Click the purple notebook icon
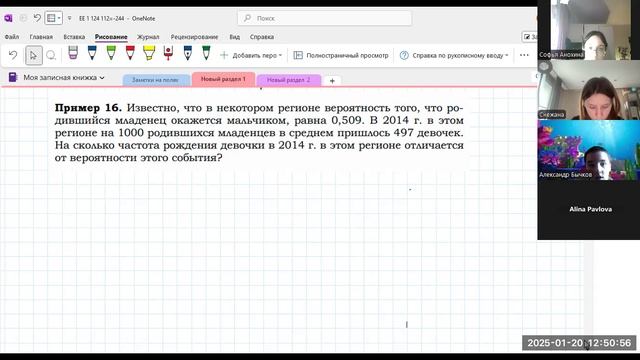 point(13,77)
